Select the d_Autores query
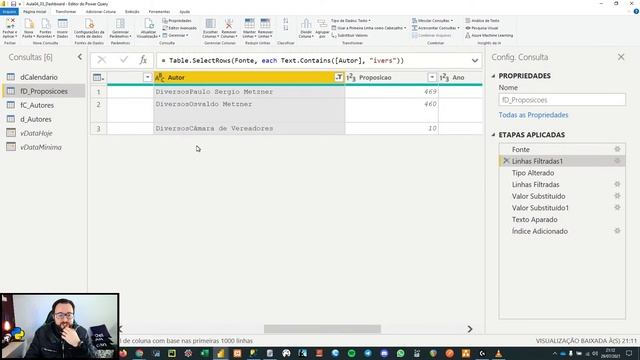The width and height of the screenshot is (640, 360). click(x=44, y=119)
